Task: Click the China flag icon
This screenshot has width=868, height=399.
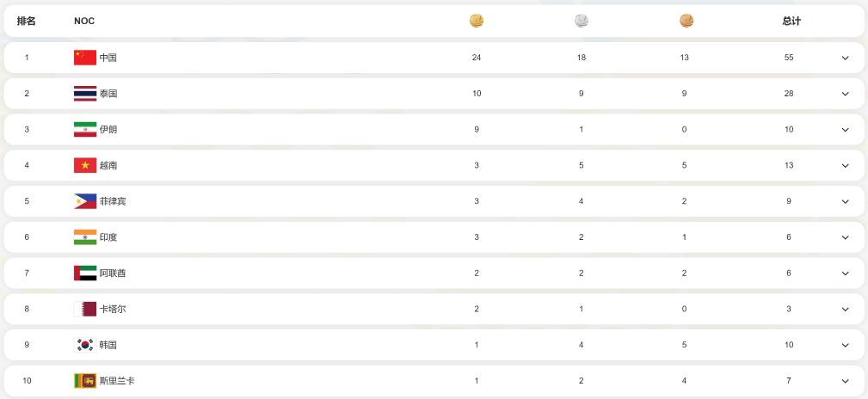Action: tap(85, 58)
